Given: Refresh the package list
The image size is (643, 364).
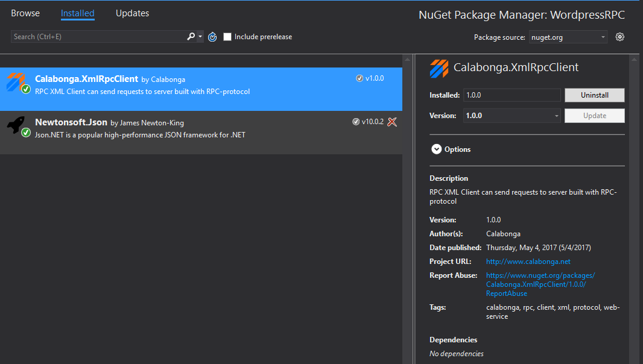Looking at the screenshot, I should pos(212,37).
